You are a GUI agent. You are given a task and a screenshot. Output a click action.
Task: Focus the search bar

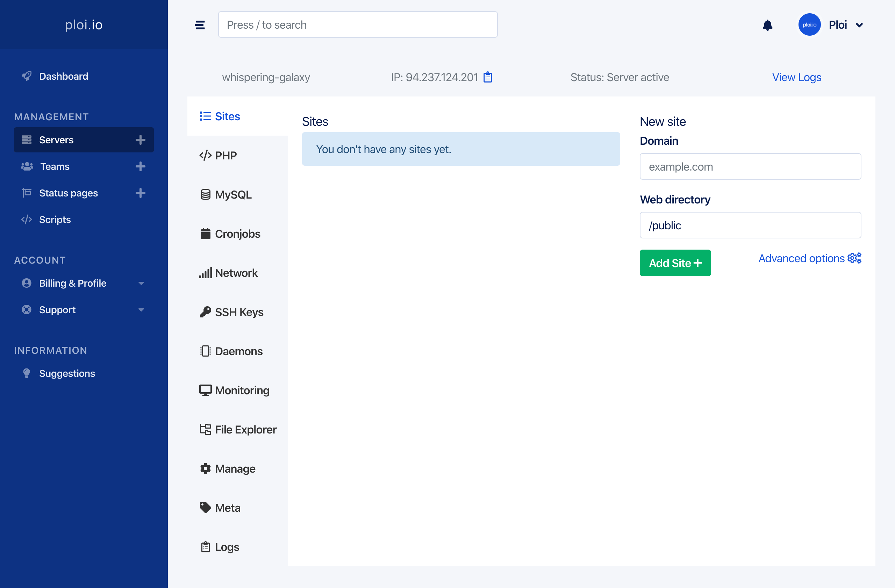point(357,25)
